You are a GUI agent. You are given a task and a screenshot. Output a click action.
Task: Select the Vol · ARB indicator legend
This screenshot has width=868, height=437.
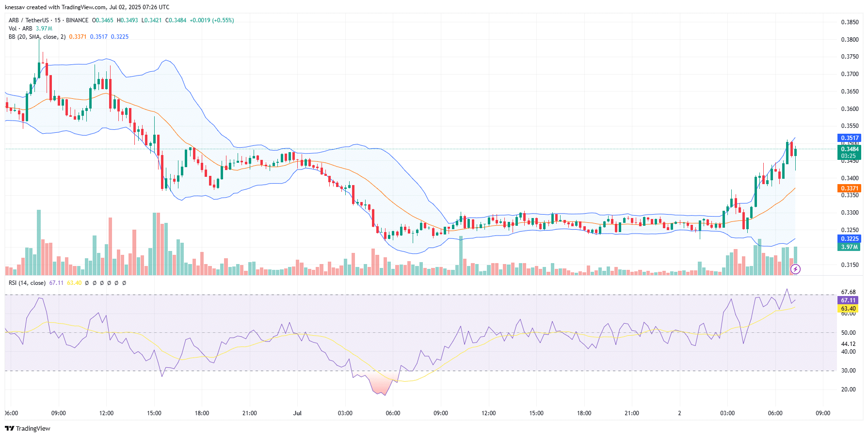pos(20,29)
